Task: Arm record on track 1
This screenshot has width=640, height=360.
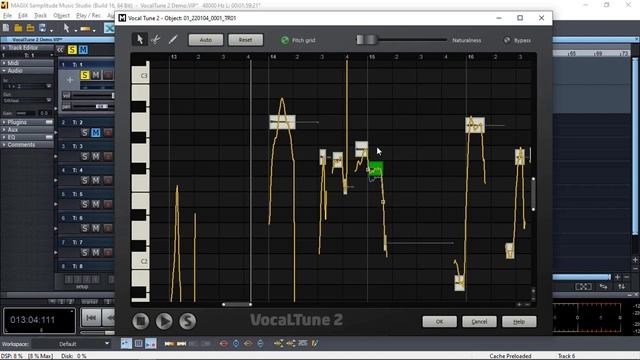Action: 108,75
